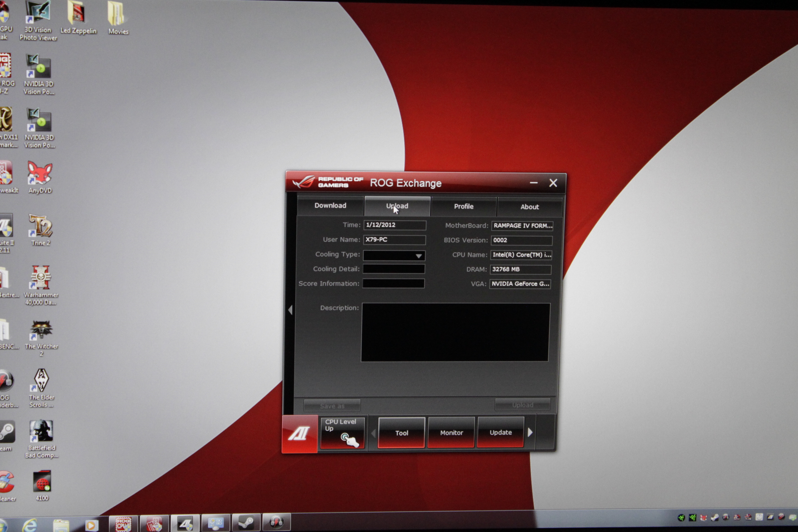Screen dimensions: 798x532
Task: Click the Time field showing 1/12/2012
Action: 395,225
